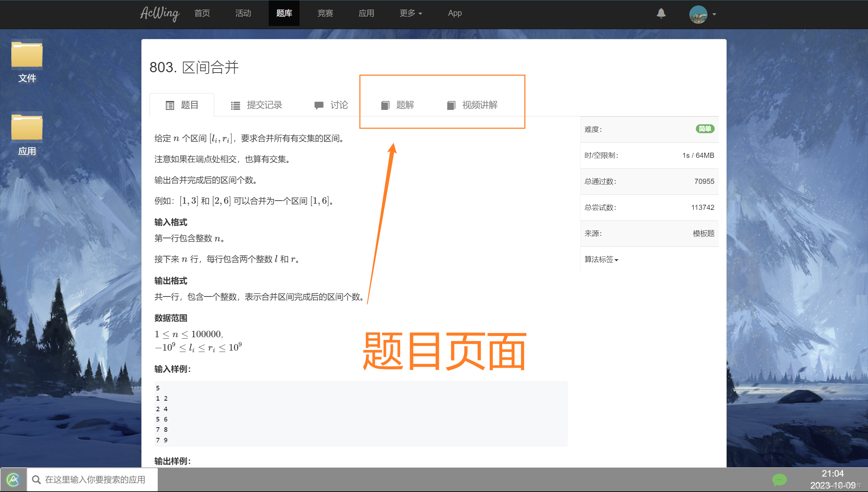Go to 首页 in the navigation bar
This screenshot has width=868, height=492.
(x=202, y=13)
